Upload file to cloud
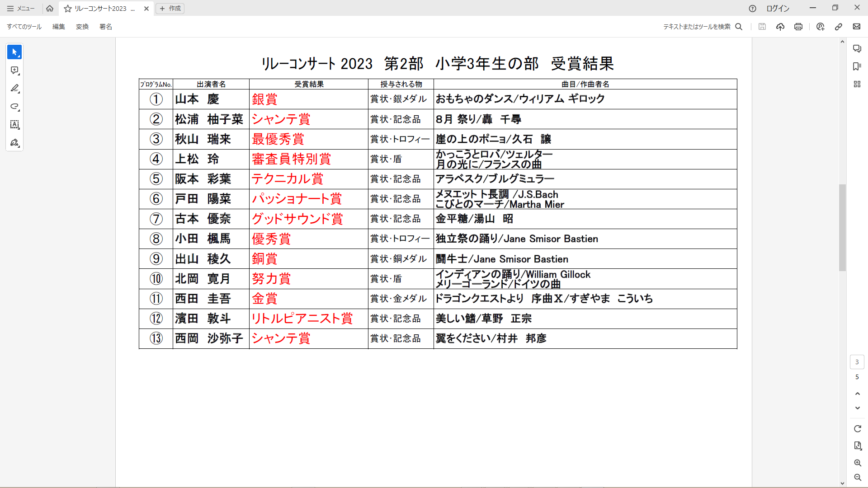The image size is (868, 488). pos(780,27)
